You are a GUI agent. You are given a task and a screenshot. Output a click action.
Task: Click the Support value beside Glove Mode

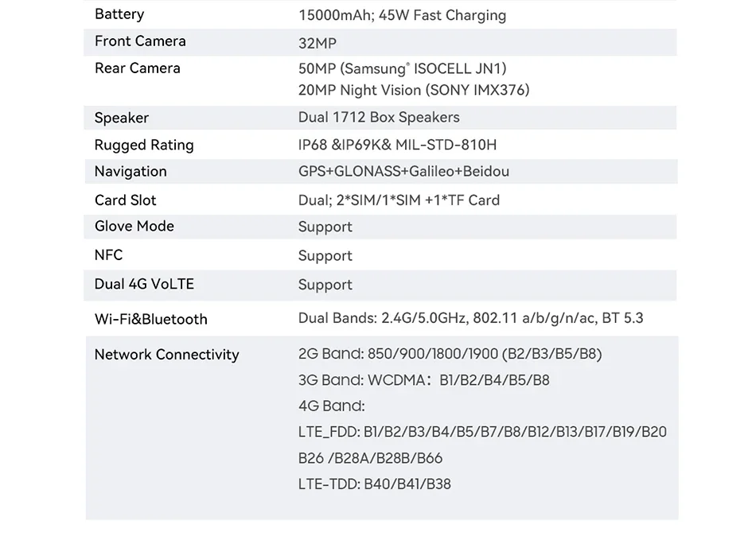coord(325,227)
